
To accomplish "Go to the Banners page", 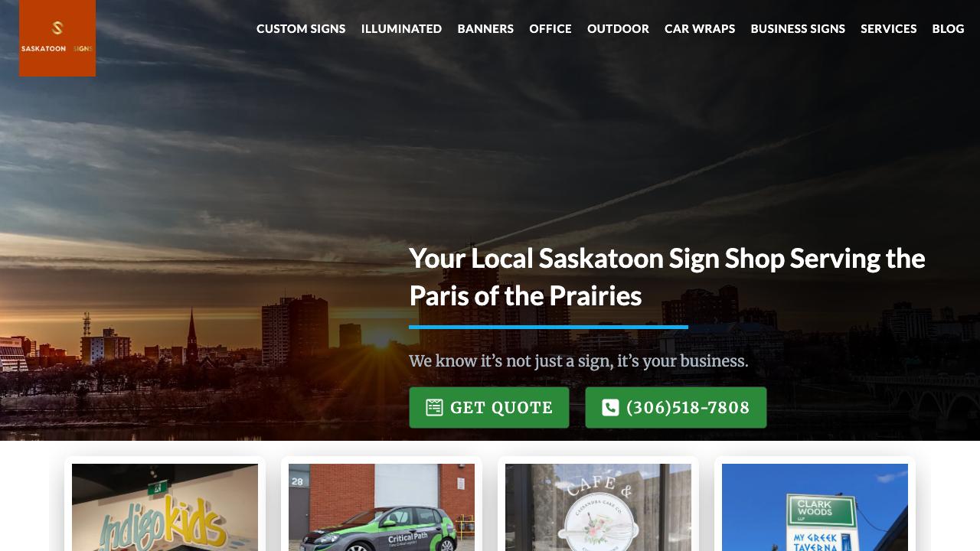I will [x=485, y=28].
